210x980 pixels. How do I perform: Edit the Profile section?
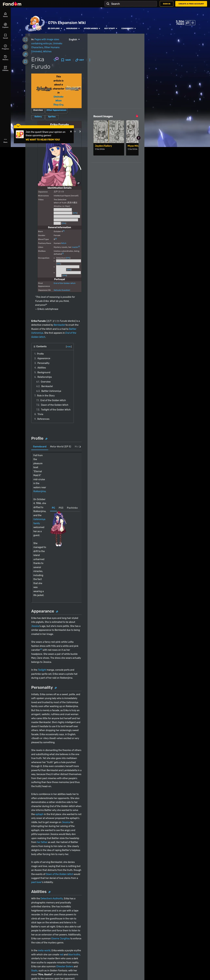point(46,439)
